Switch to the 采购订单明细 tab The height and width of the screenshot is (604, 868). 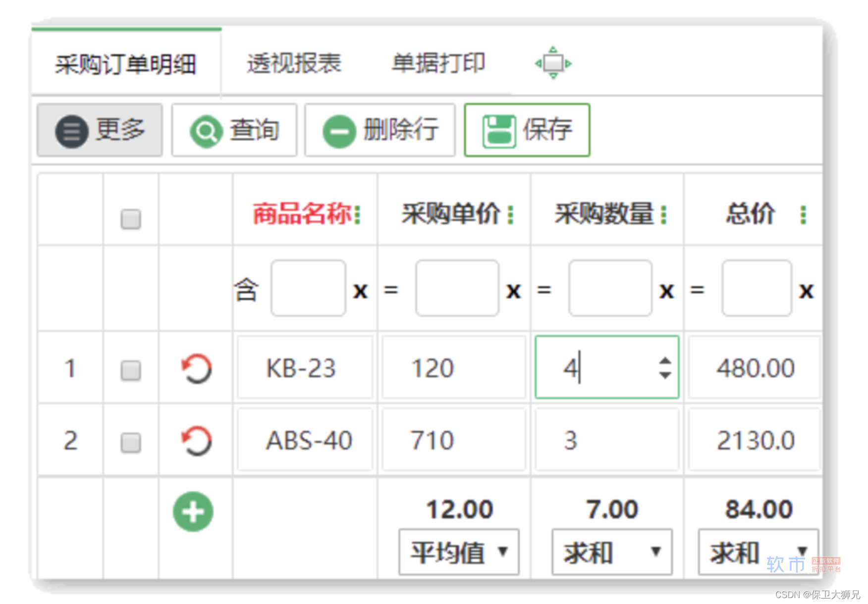[x=126, y=64]
